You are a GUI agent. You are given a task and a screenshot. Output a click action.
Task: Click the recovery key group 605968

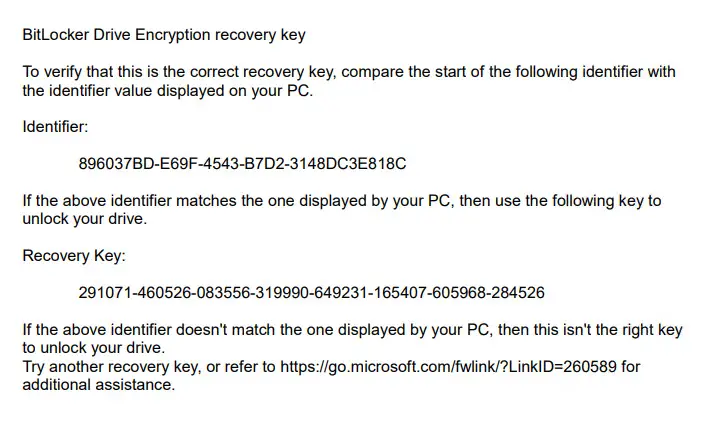pos(459,292)
